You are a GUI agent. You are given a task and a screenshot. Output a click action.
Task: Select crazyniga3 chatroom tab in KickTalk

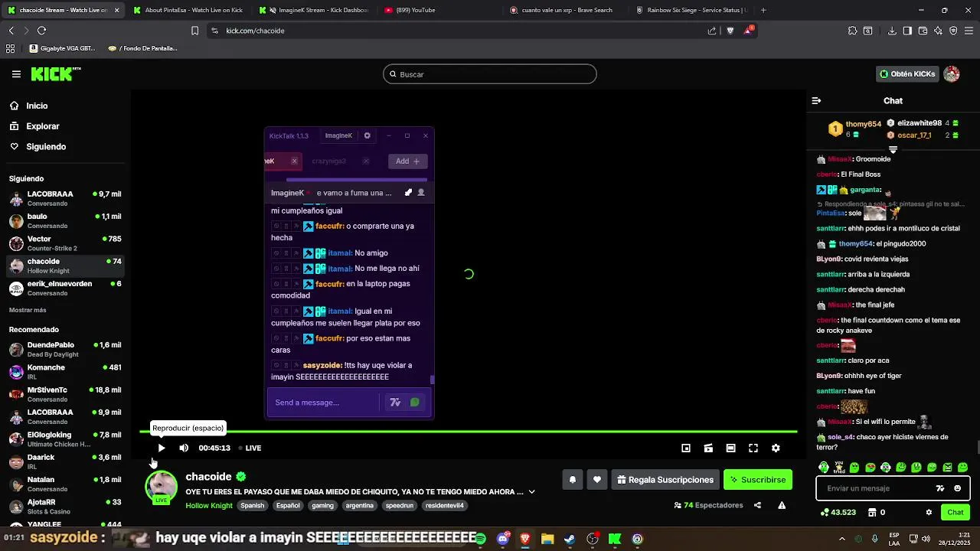(328, 161)
